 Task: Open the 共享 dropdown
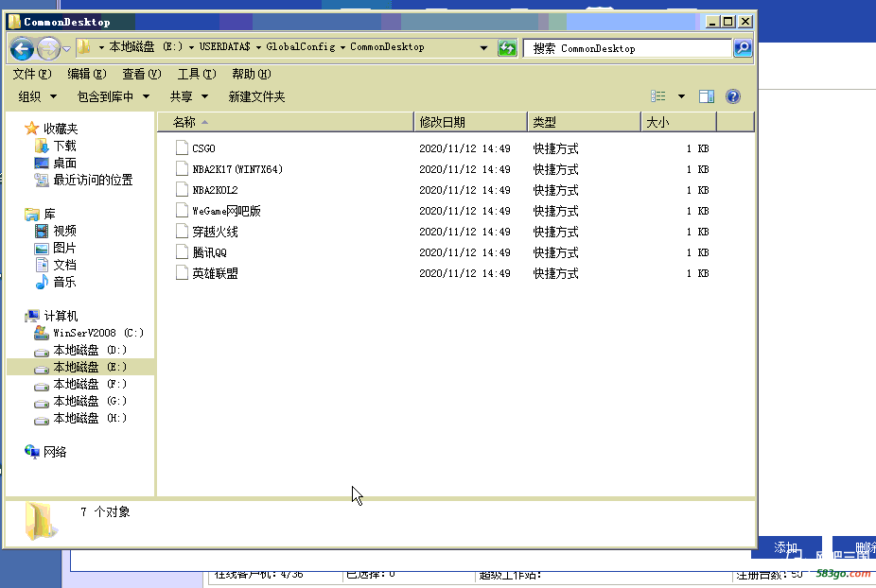(189, 96)
